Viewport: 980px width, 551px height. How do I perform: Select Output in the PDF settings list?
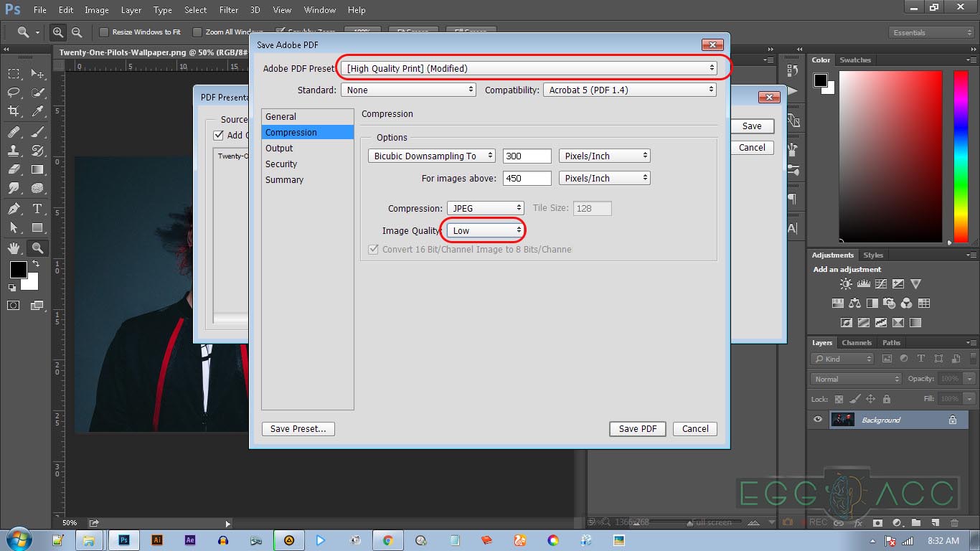279,148
